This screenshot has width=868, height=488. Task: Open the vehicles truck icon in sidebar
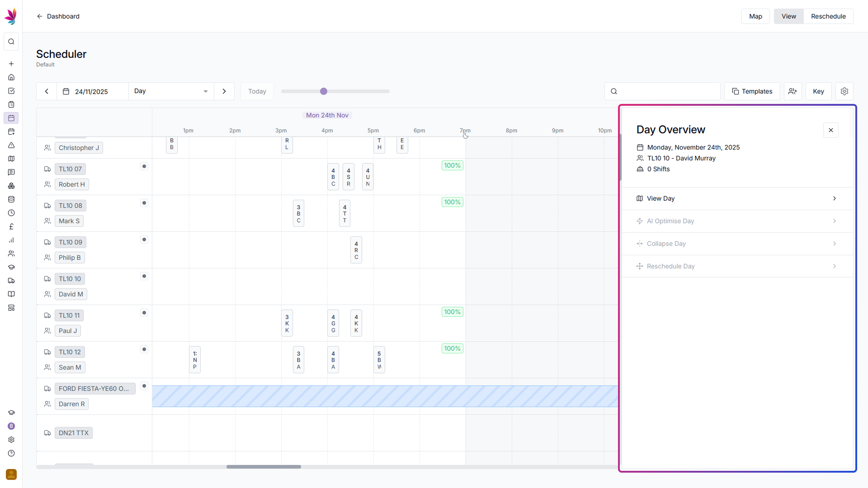[x=11, y=281]
